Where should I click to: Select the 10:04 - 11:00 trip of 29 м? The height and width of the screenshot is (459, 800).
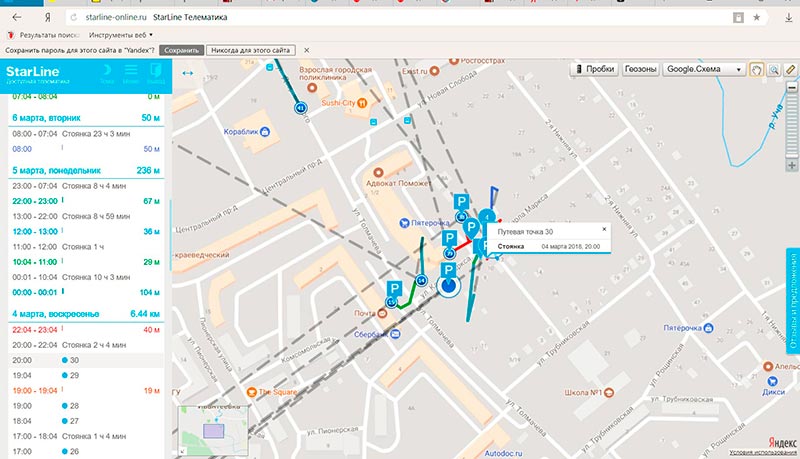pos(86,262)
